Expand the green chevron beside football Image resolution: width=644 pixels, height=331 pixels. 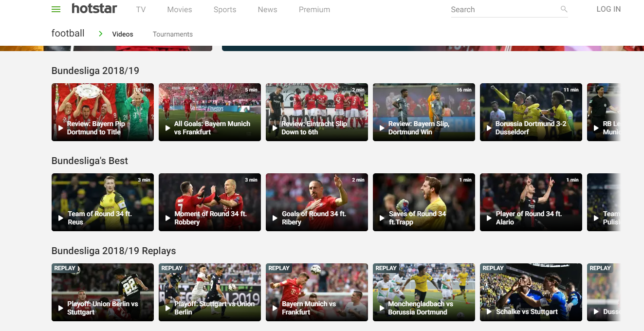pyautogui.click(x=100, y=34)
